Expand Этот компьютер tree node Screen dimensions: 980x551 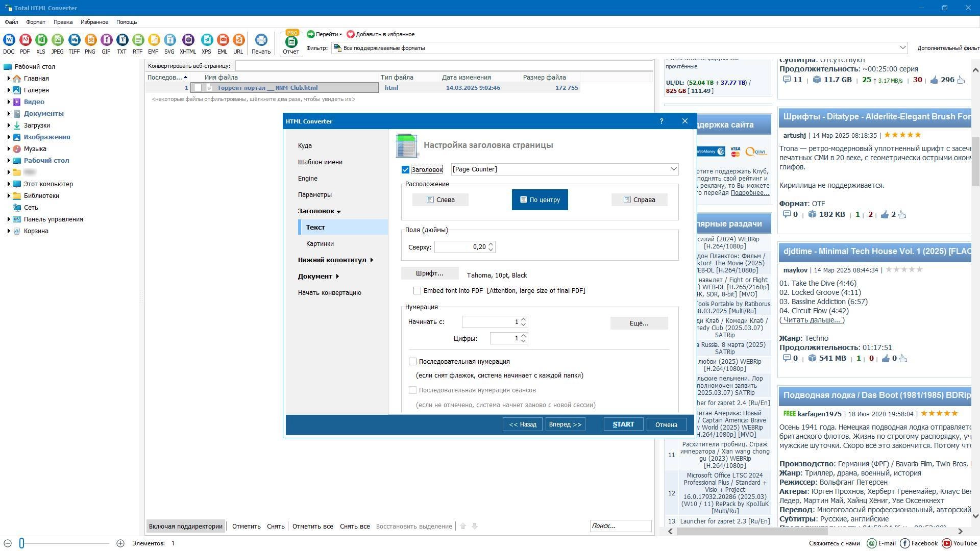pyautogui.click(x=8, y=184)
